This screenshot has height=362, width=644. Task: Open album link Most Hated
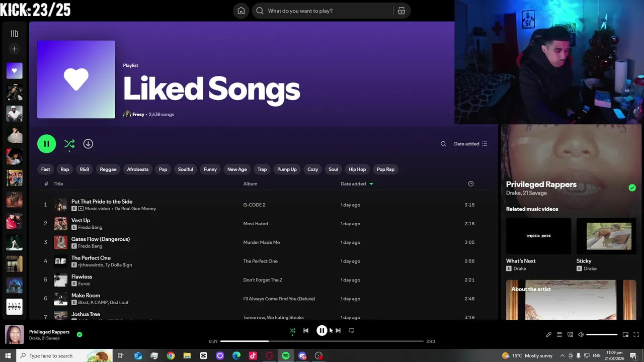tap(256, 224)
